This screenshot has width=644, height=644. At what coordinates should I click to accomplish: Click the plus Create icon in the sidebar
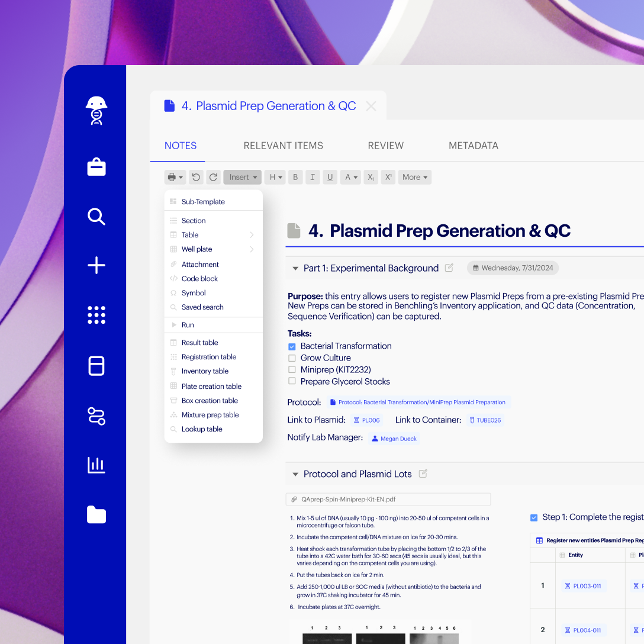(96, 265)
